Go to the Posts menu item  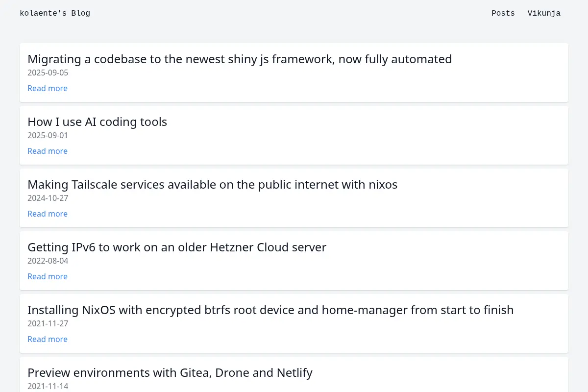click(503, 13)
